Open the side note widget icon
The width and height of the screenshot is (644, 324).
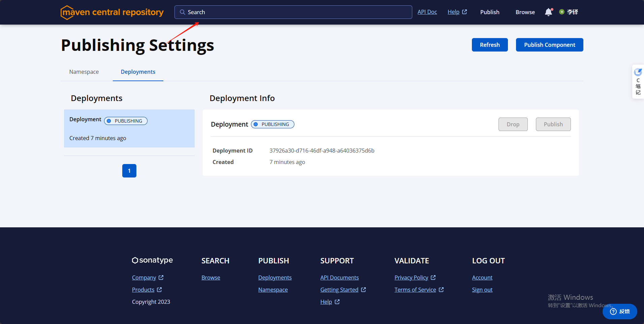[638, 72]
